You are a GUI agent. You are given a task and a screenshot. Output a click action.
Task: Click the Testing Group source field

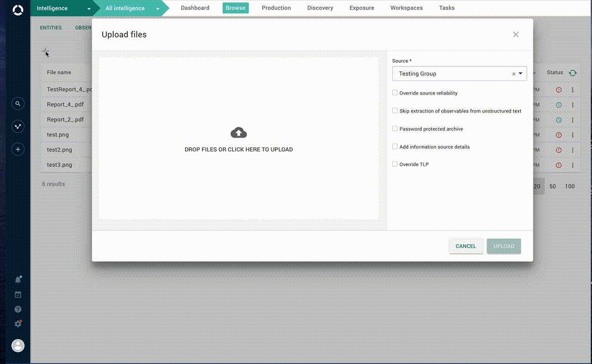(x=459, y=73)
